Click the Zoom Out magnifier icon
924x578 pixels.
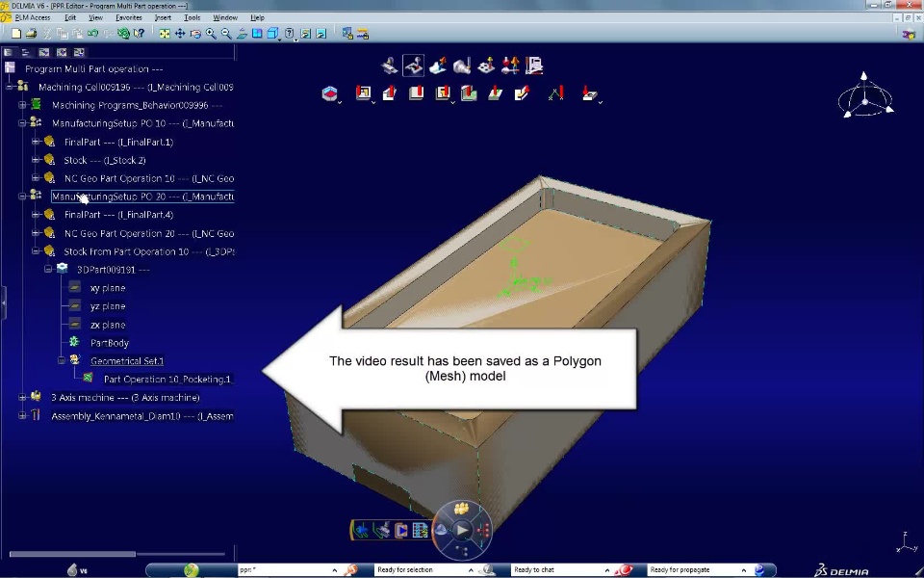(x=226, y=34)
